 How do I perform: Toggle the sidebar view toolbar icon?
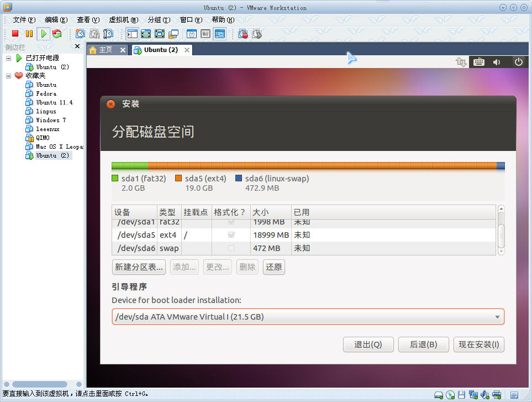click(x=133, y=34)
